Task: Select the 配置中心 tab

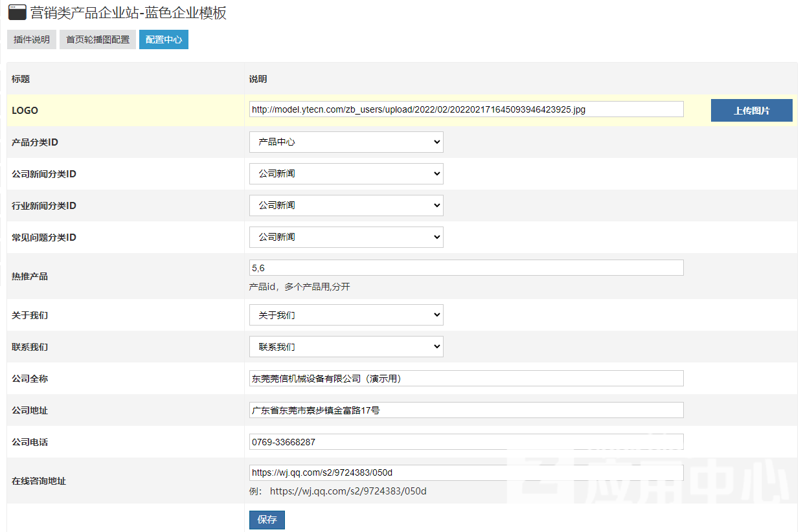Action: click(x=164, y=39)
